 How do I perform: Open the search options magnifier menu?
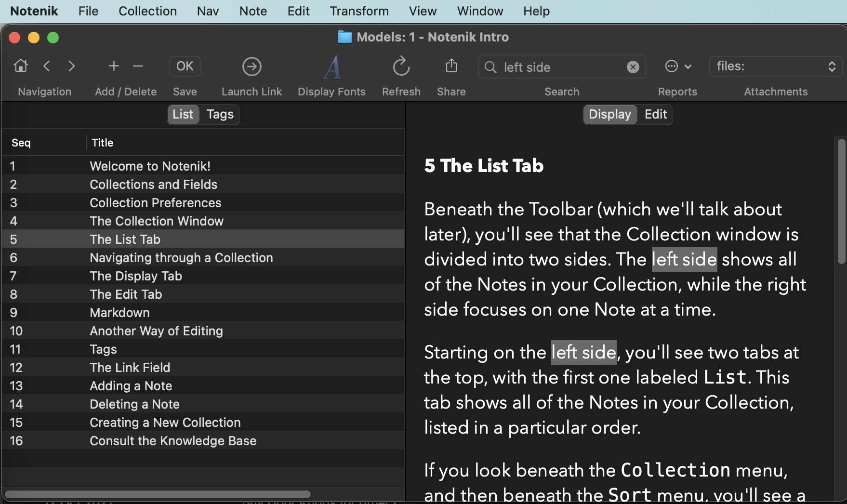pos(490,67)
